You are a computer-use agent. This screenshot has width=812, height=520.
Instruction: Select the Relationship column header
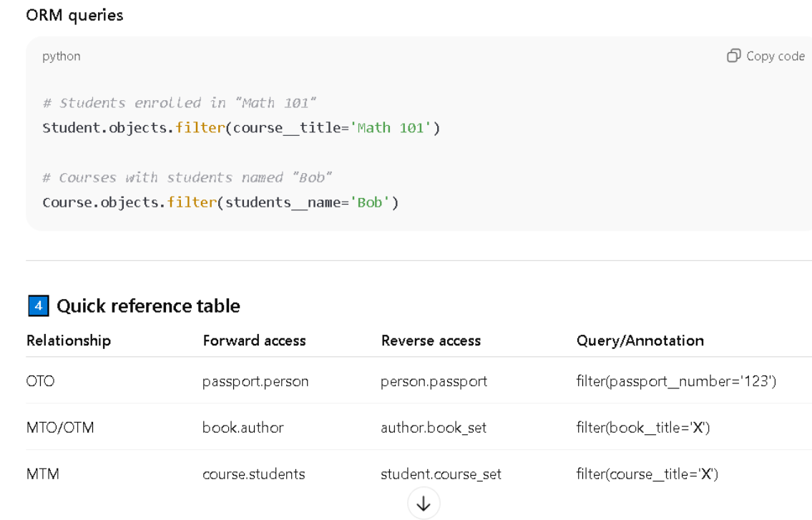pos(69,340)
